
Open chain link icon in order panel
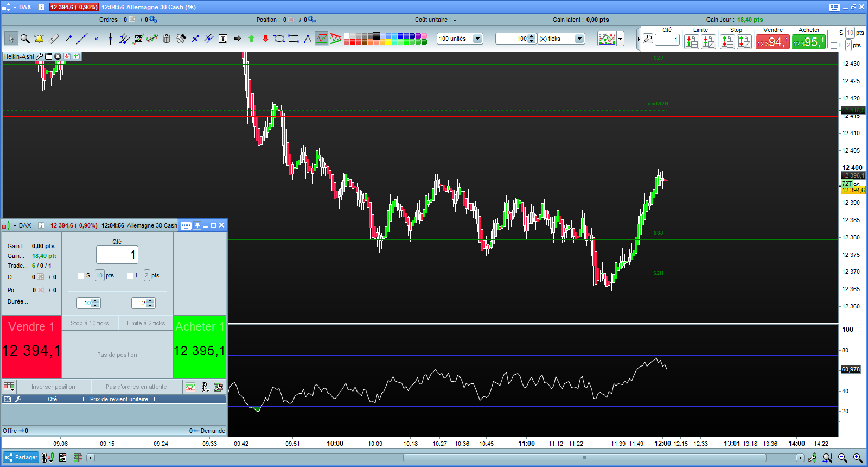coord(205,387)
